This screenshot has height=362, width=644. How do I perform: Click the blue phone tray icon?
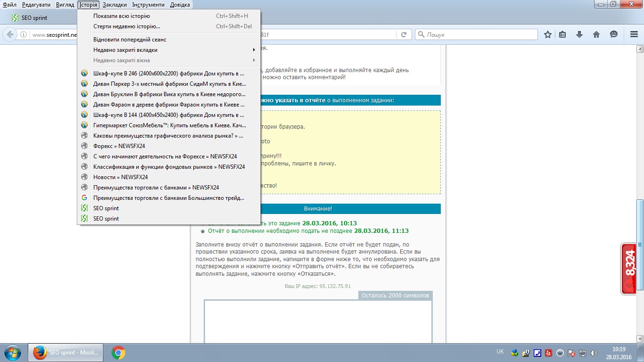537,353
